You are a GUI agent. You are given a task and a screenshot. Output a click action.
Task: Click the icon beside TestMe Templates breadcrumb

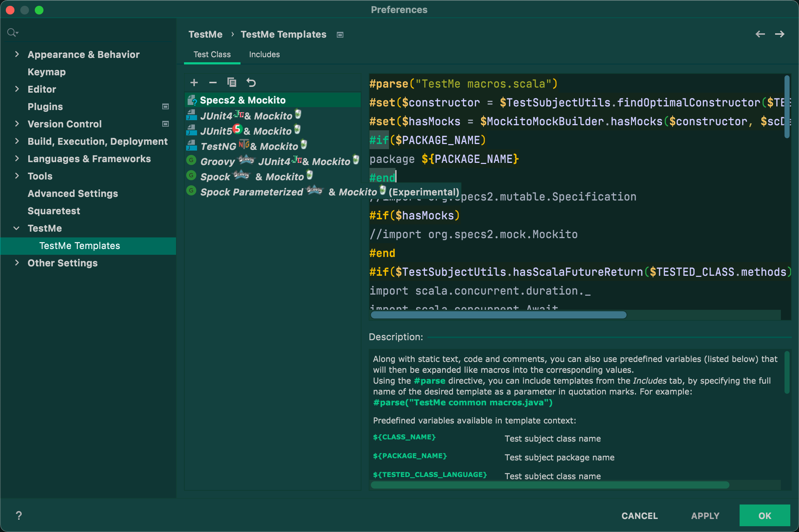[340, 35]
